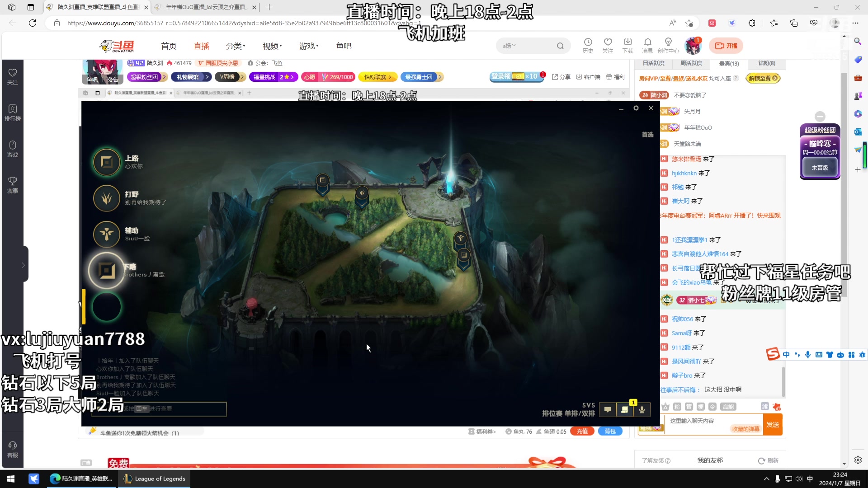The width and height of the screenshot is (868, 488).
Task: Open 客服 headset in left sidebar
Action: tap(13, 450)
